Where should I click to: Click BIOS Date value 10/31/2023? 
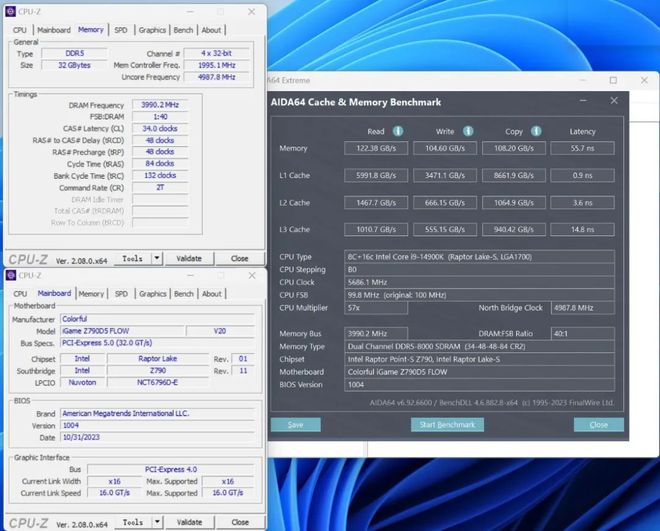point(158,437)
